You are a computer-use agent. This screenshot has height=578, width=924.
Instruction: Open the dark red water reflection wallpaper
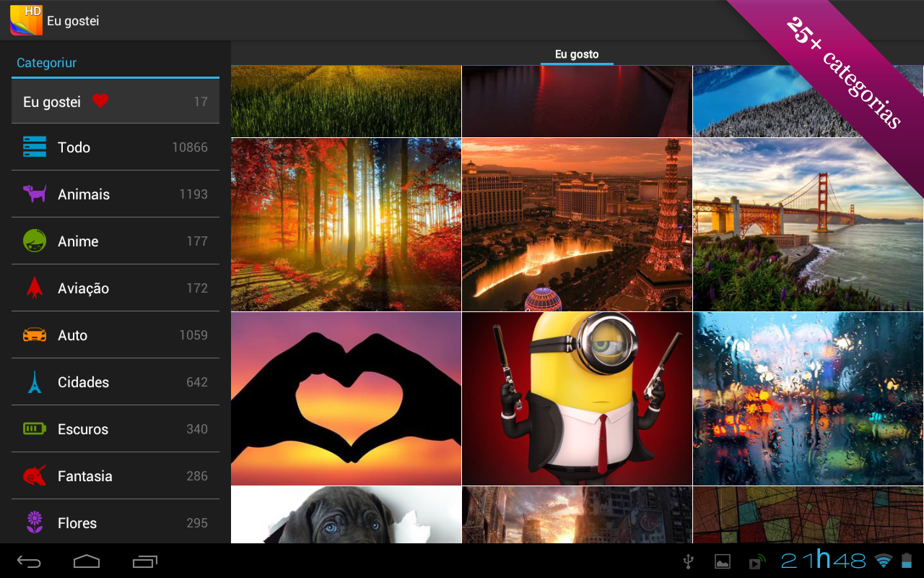point(577,101)
